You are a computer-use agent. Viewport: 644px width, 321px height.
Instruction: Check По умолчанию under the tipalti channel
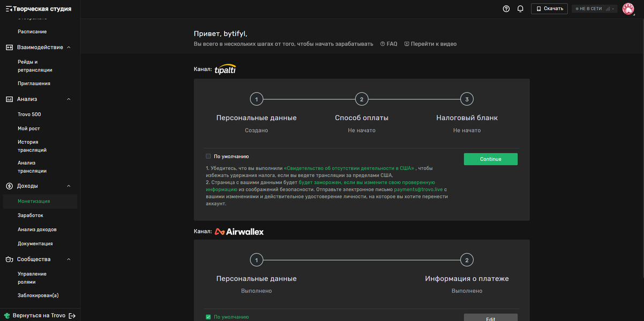tap(208, 157)
